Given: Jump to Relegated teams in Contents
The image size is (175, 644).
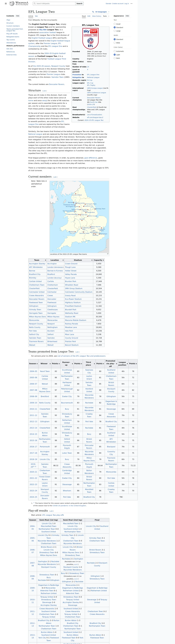Looking at the screenshot, I should (13, 37).
